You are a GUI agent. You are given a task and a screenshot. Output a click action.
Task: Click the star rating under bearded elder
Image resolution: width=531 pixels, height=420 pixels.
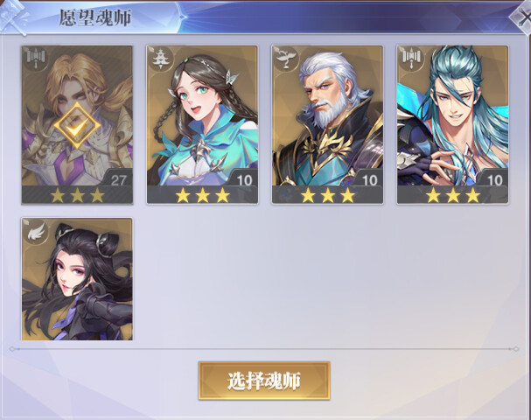[328, 195]
